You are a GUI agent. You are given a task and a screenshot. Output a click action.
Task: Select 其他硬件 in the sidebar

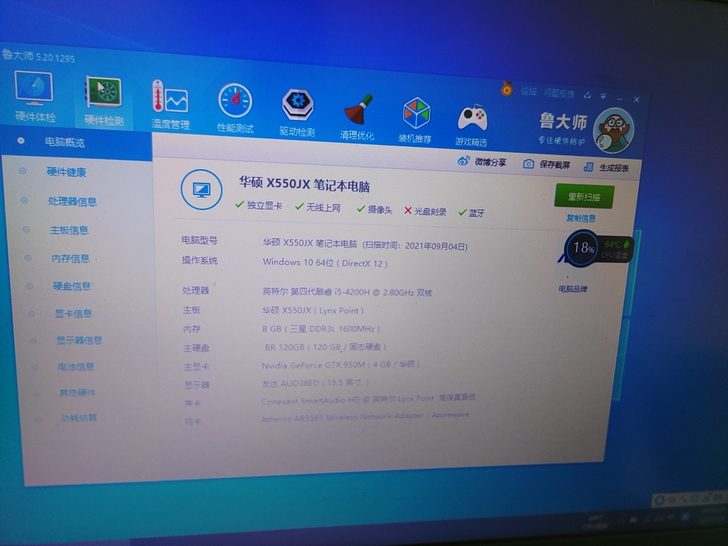point(78,392)
